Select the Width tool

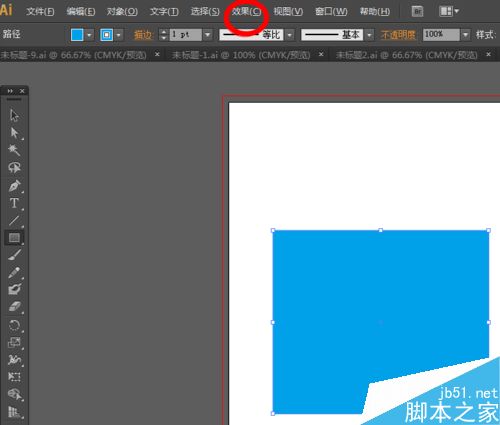(x=14, y=359)
